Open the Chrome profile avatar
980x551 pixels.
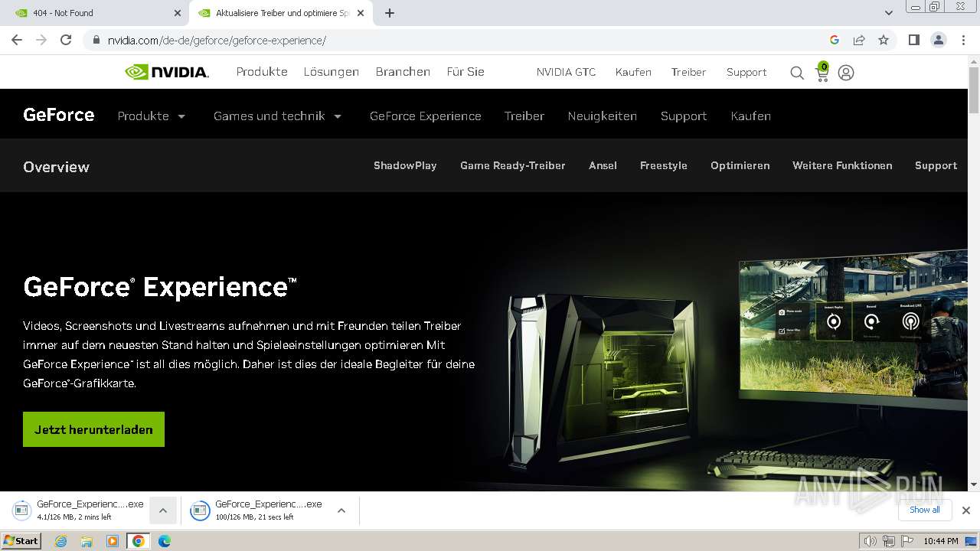(938, 40)
